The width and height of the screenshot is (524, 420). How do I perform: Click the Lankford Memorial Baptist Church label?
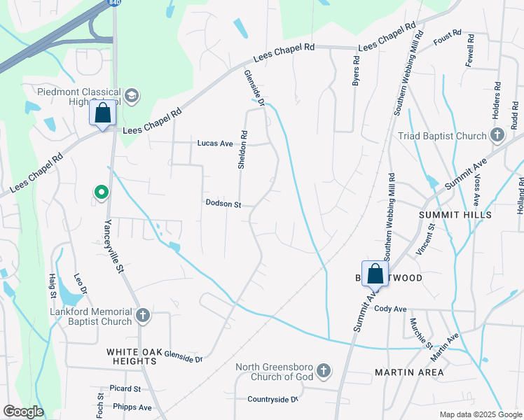click(91, 316)
